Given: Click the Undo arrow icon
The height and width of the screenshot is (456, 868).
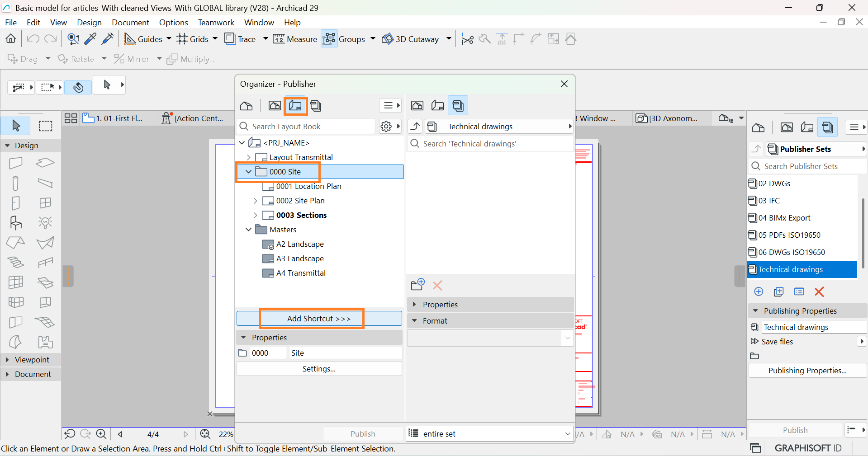Looking at the screenshot, I should pyautogui.click(x=33, y=39).
